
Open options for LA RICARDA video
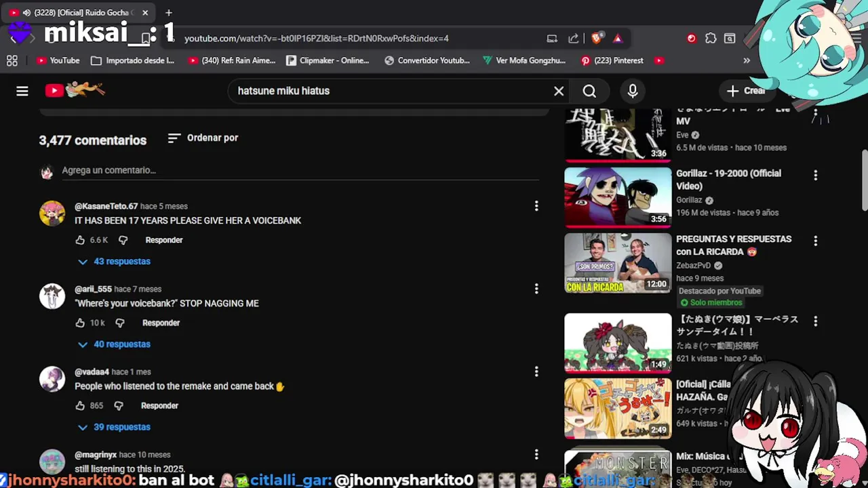815,241
